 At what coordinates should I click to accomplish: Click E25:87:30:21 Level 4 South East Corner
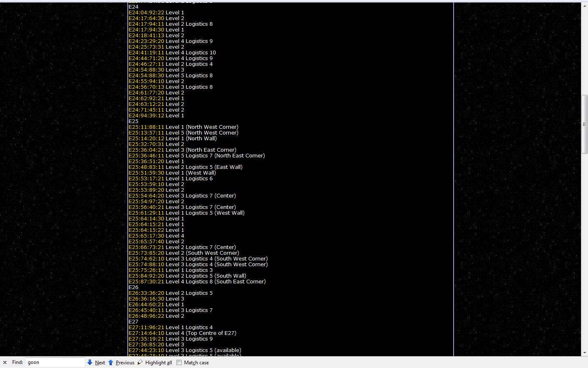(x=197, y=281)
